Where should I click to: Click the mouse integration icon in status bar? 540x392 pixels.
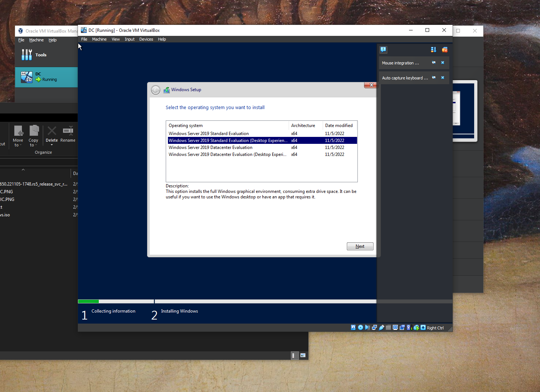click(416, 328)
